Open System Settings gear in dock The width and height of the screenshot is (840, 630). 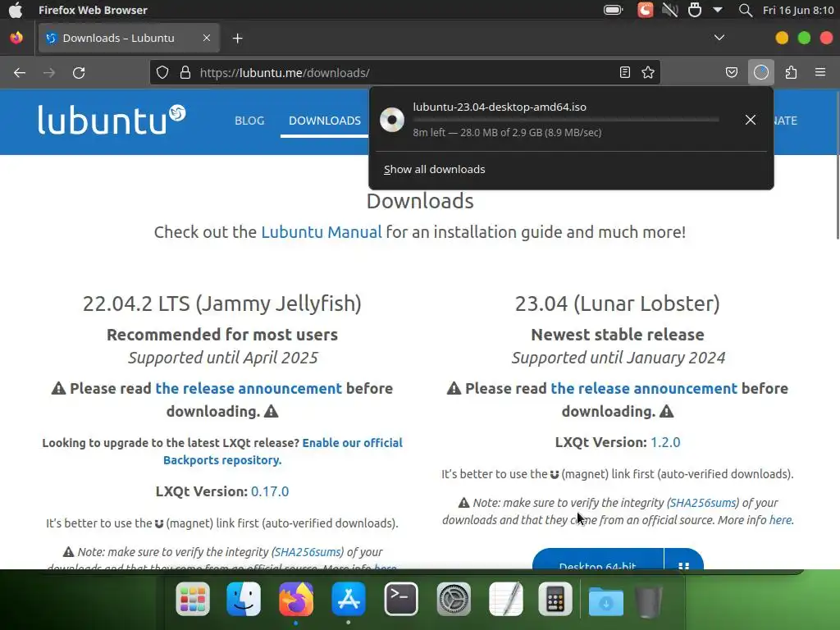[x=454, y=599]
